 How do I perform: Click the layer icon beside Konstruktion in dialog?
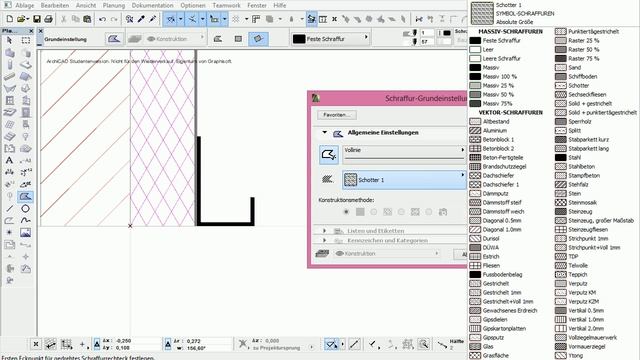coord(322,253)
